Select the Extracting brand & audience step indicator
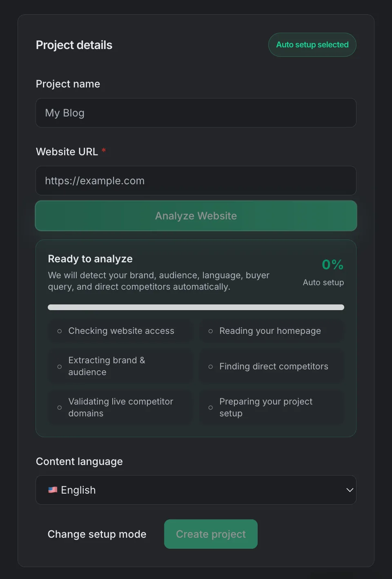392x579 pixels. click(59, 367)
